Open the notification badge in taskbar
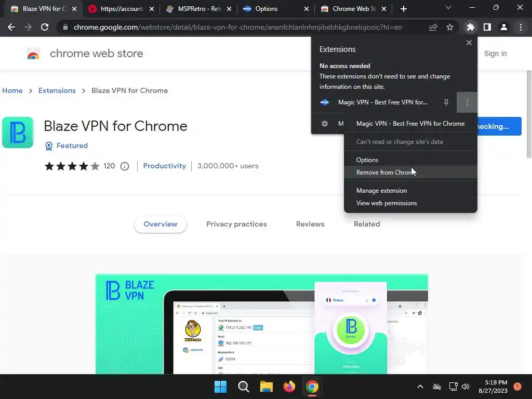Screen dimensions: 532x399 (517, 387)
